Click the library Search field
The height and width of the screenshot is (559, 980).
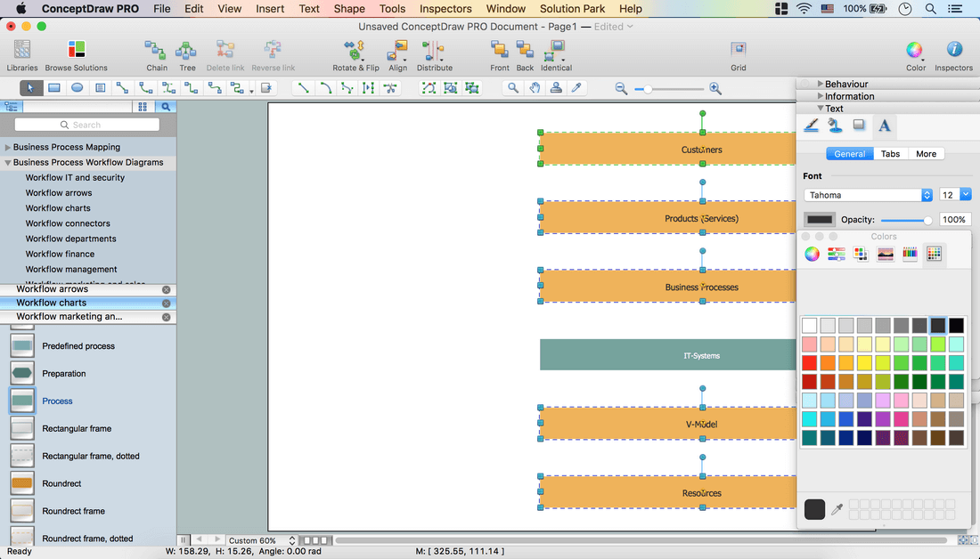tap(87, 126)
